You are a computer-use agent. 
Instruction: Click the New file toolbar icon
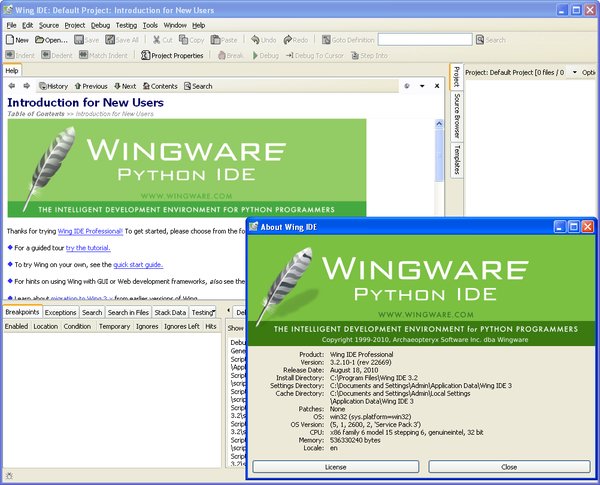click(x=16, y=40)
